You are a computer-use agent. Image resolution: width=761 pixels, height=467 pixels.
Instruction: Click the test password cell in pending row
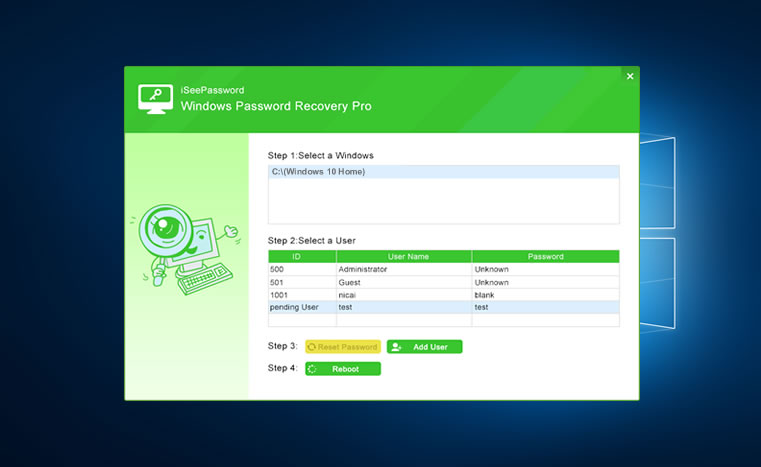[x=546, y=307]
